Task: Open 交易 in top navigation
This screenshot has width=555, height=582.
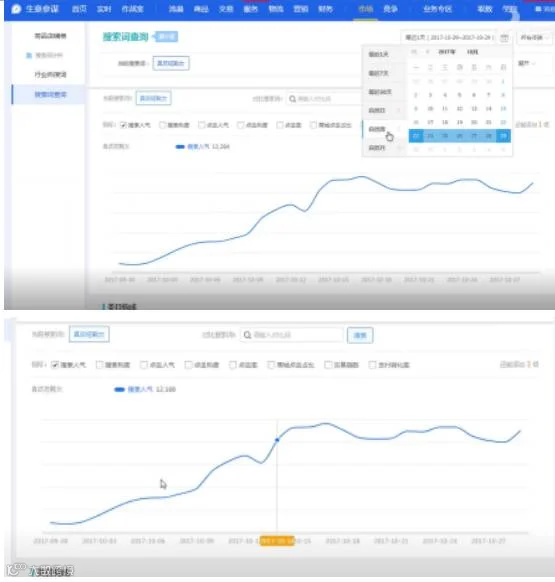Action: pyautogui.click(x=226, y=9)
